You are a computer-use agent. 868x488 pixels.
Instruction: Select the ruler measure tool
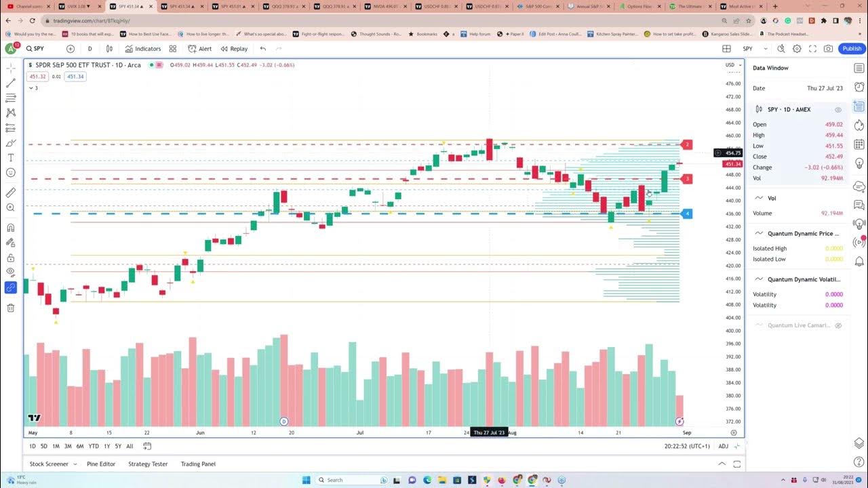click(x=11, y=192)
